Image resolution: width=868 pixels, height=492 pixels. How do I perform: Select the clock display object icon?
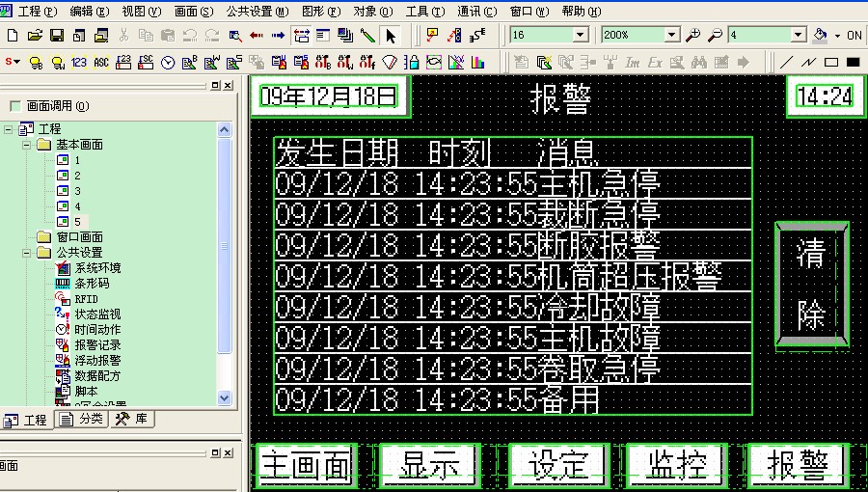coord(168,63)
